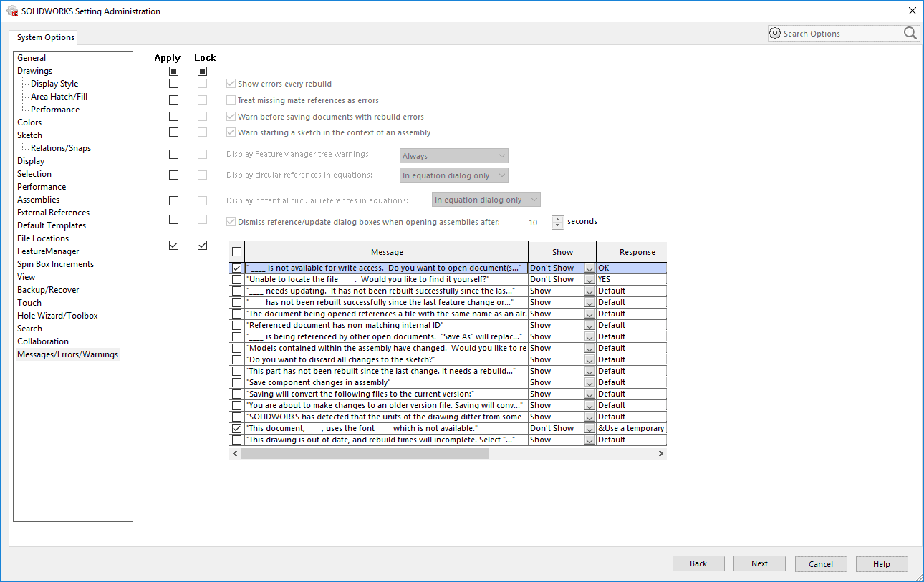Select Display Style under Drawings
This screenshot has width=924, height=582.
(54, 84)
